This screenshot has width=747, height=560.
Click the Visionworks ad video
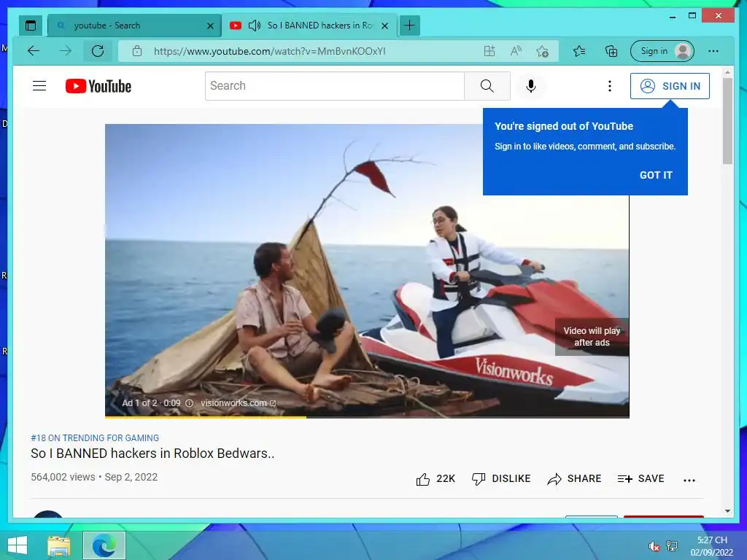point(367,271)
